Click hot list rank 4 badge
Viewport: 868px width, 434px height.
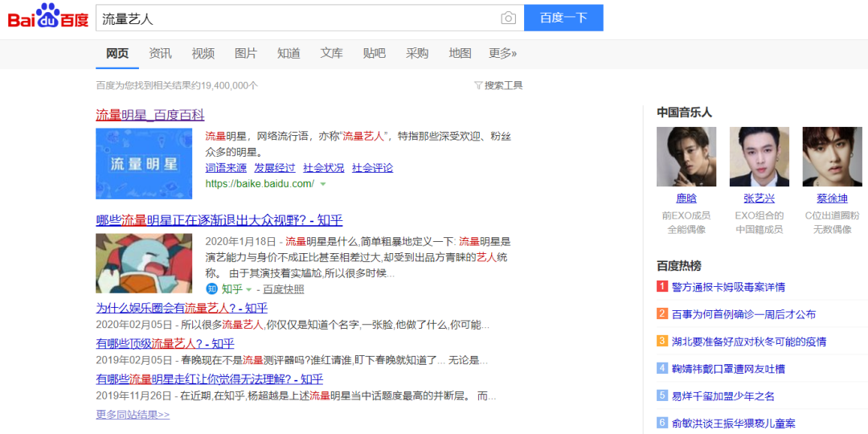[x=662, y=368]
